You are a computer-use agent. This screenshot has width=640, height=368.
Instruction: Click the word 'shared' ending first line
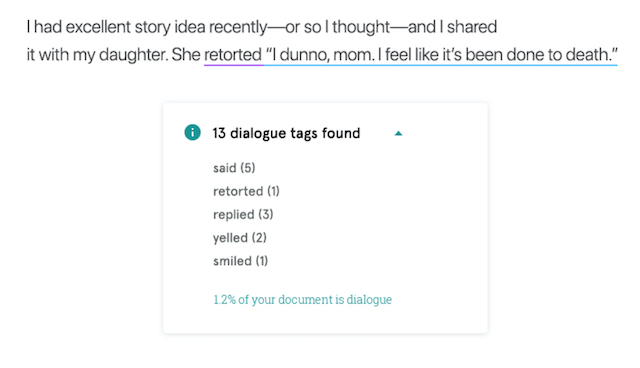click(472, 27)
